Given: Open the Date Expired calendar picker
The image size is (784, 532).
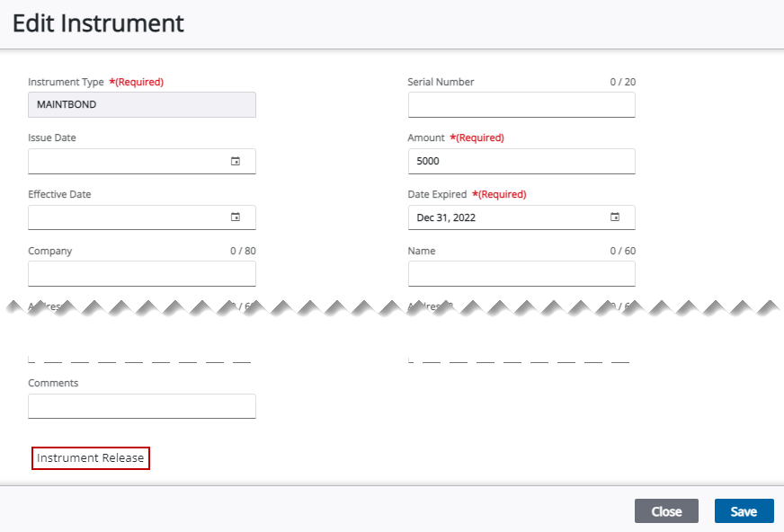Looking at the screenshot, I should tap(615, 217).
